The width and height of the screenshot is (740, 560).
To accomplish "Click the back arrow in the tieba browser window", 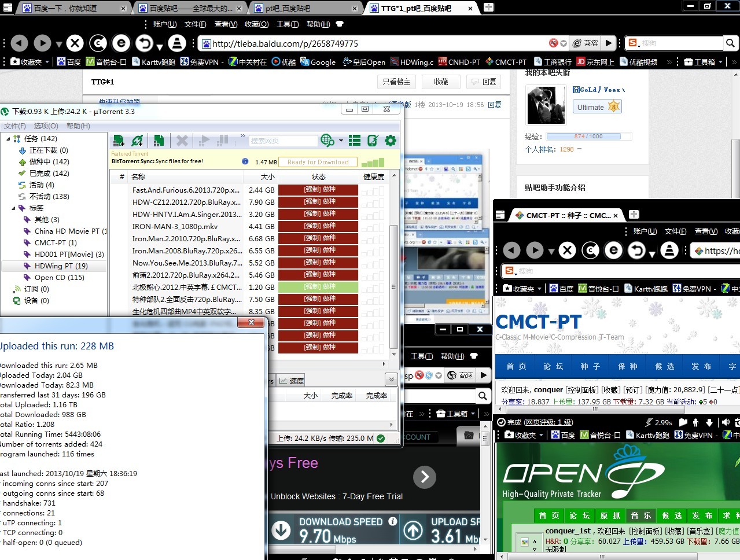I will click(x=19, y=43).
